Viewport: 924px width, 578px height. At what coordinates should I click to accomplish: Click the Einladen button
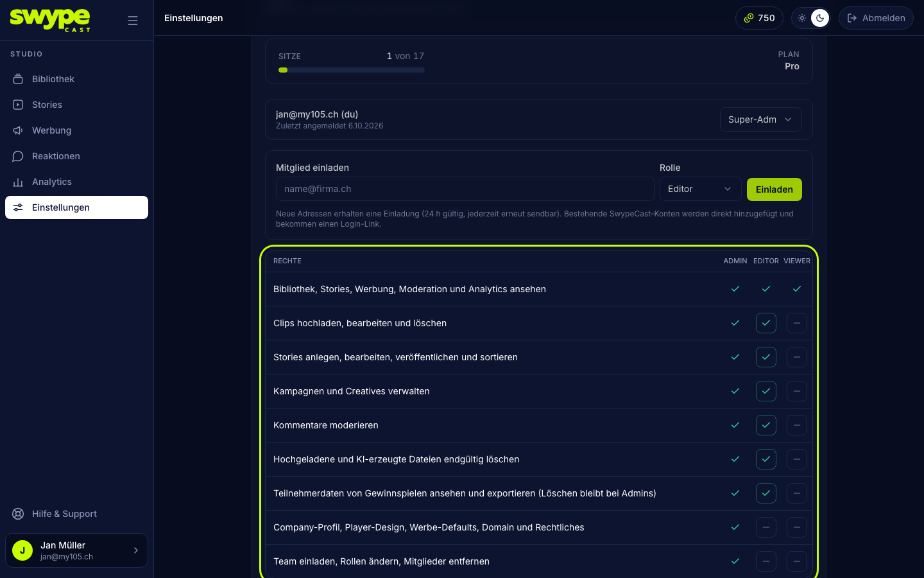pyautogui.click(x=774, y=189)
